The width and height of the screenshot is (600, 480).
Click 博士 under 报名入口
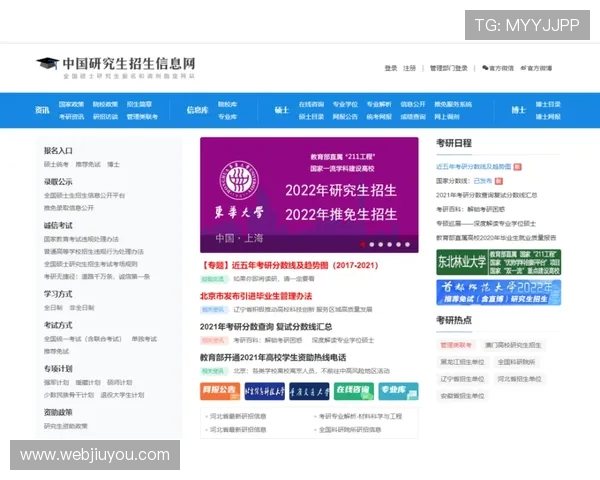tap(113, 164)
